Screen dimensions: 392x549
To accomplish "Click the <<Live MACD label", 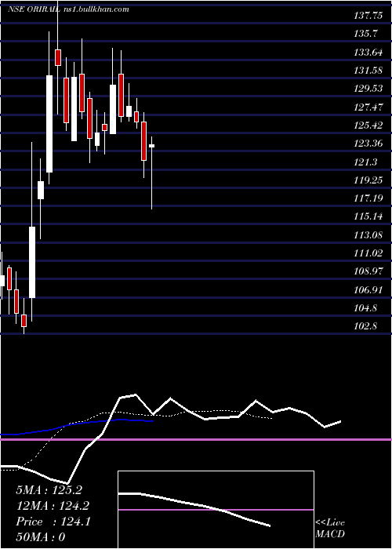I will click(x=330, y=528).
